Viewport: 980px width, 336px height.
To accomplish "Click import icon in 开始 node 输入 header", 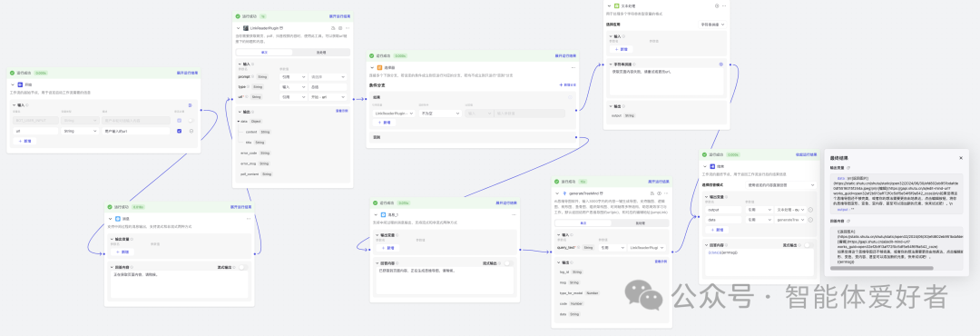I will [x=190, y=105].
